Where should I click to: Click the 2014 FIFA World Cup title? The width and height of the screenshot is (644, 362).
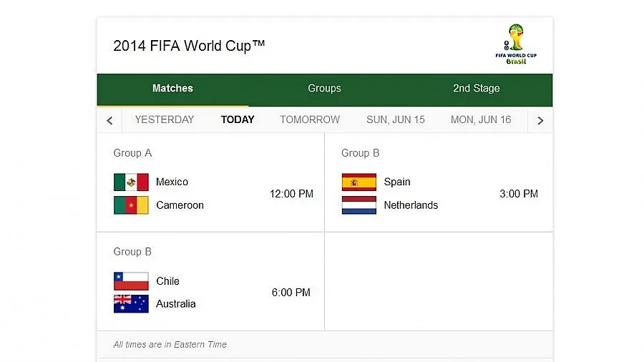(x=189, y=46)
